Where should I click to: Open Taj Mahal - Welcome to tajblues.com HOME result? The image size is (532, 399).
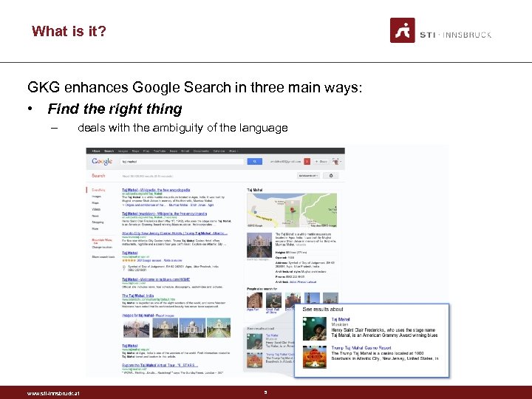coord(156,279)
